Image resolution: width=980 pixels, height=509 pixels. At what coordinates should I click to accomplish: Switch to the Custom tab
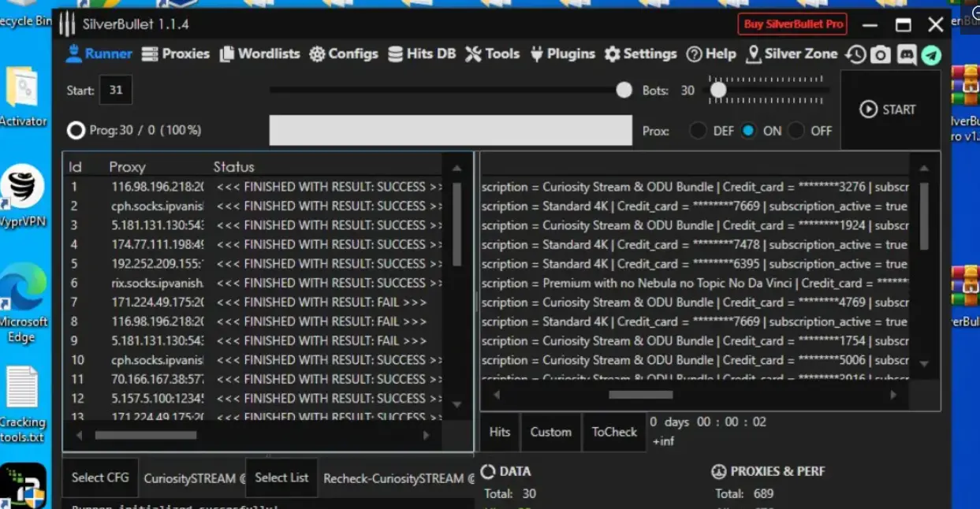(x=550, y=432)
